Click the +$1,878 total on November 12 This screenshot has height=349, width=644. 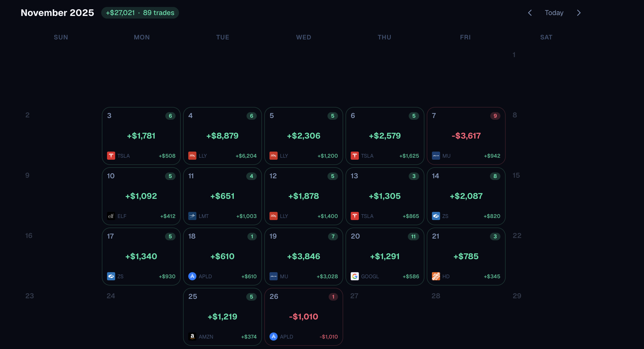coord(304,196)
